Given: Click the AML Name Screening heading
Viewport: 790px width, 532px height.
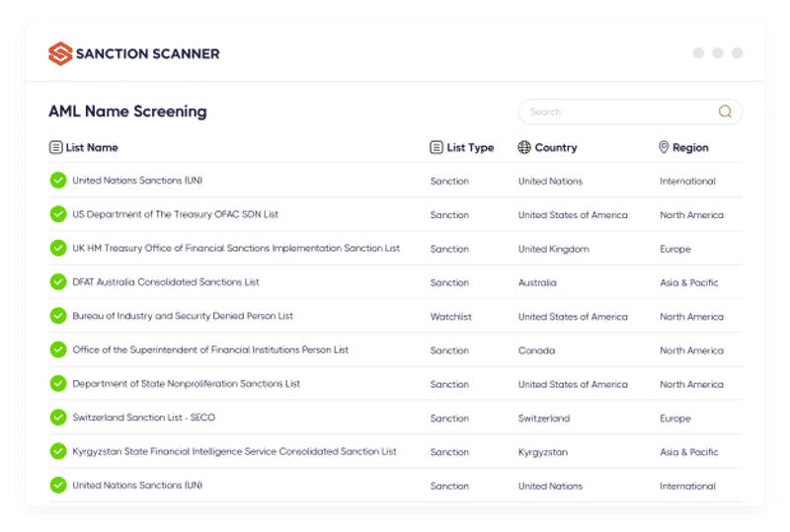Looking at the screenshot, I should (x=128, y=112).
